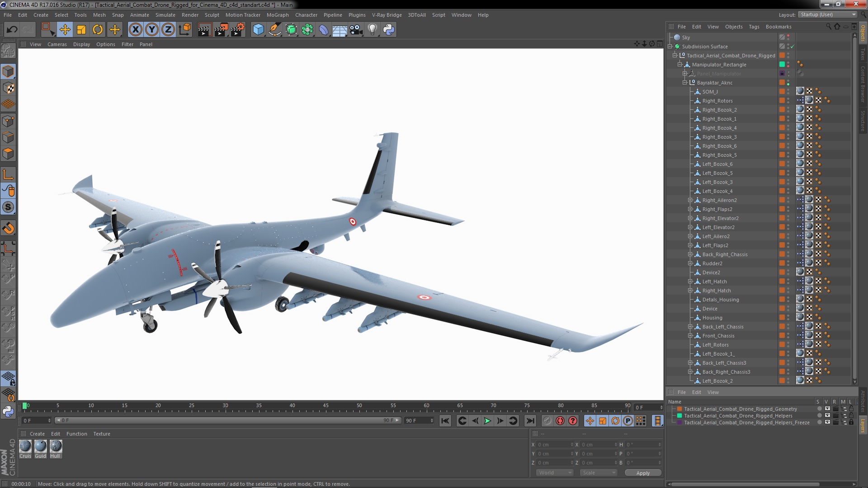Toggle solo for Helpers layer

click(x=819, y=416)
